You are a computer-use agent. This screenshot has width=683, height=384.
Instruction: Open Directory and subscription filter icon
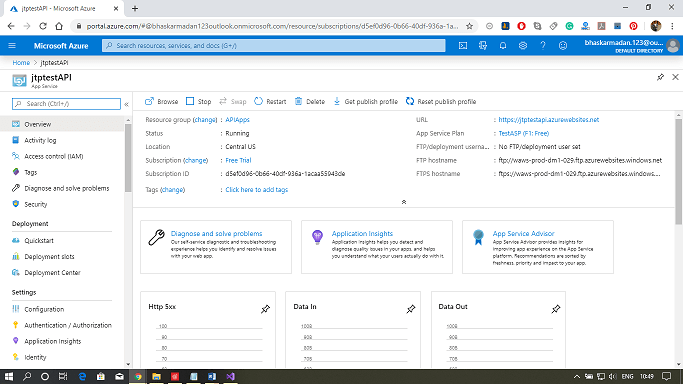(483, 46)
